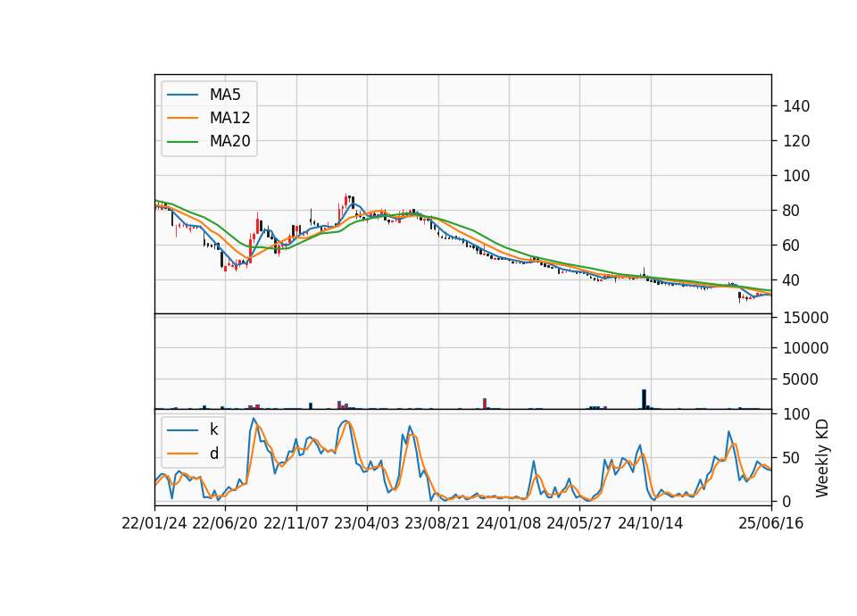Click the 23/08/21 date tick label
Image resolution: width=857 pixels, height=616 pixels.
click(437, 523)
